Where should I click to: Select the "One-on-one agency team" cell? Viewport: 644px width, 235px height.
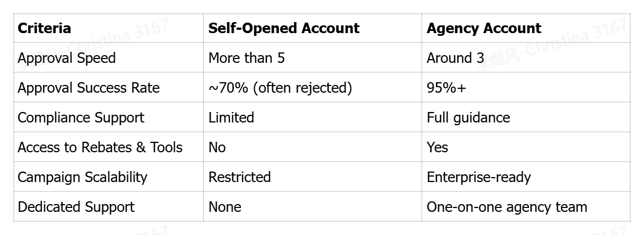coord(507,207)
